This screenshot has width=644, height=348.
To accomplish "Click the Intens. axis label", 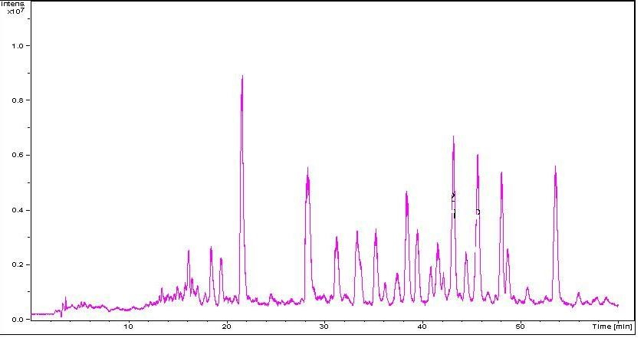I will (12, 4).
